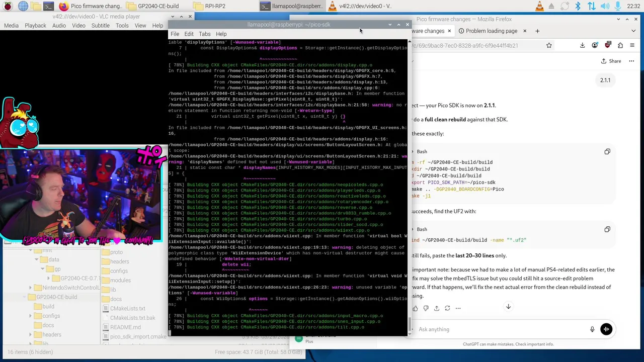Open VLC Media menu

click(11, 26)
